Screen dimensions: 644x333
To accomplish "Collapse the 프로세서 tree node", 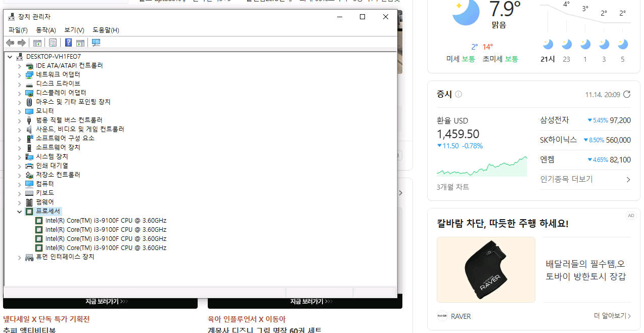I will click(19, 211).
